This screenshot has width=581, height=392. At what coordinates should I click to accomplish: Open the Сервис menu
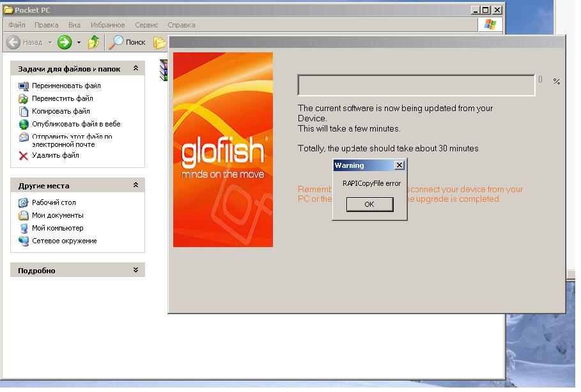click(x=146, y=25)
